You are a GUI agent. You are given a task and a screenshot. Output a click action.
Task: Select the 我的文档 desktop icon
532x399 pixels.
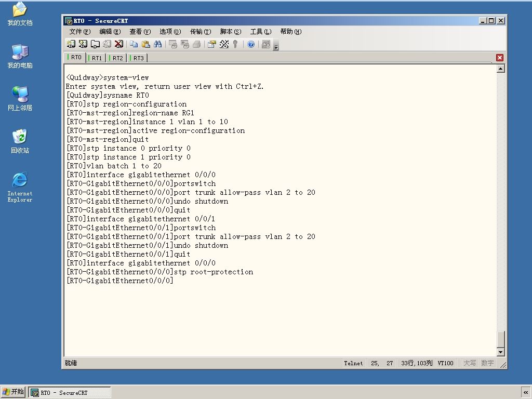20,14
